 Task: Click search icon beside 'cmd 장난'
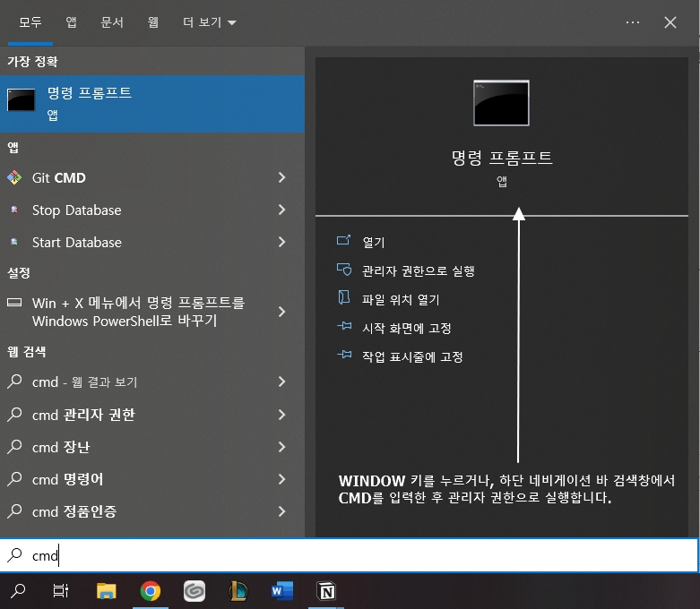[14, 447]
